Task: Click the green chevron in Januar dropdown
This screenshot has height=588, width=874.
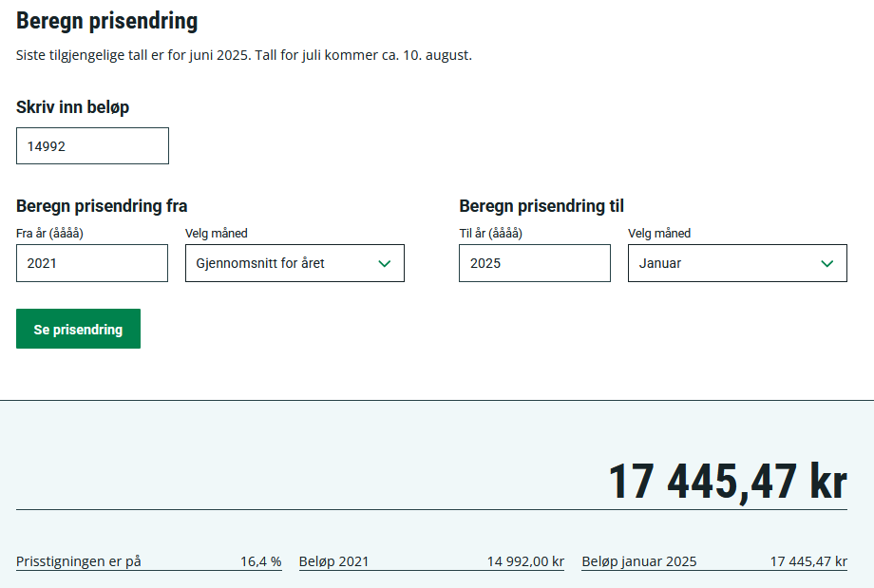Action: [x=827, y=264]
